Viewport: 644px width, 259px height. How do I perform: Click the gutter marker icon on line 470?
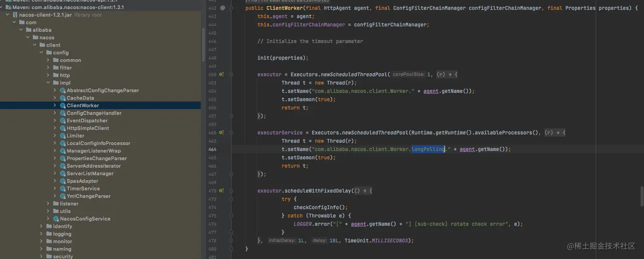(x=221, y=191)
